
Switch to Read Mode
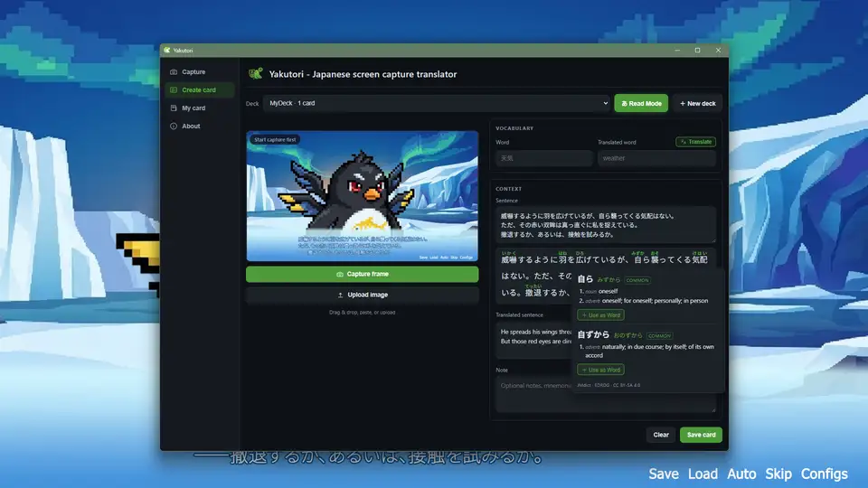pos(641,103)
